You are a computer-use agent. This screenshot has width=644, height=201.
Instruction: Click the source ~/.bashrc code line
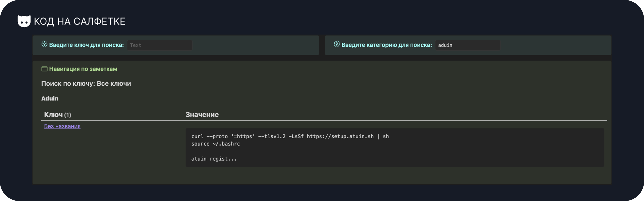215,144
